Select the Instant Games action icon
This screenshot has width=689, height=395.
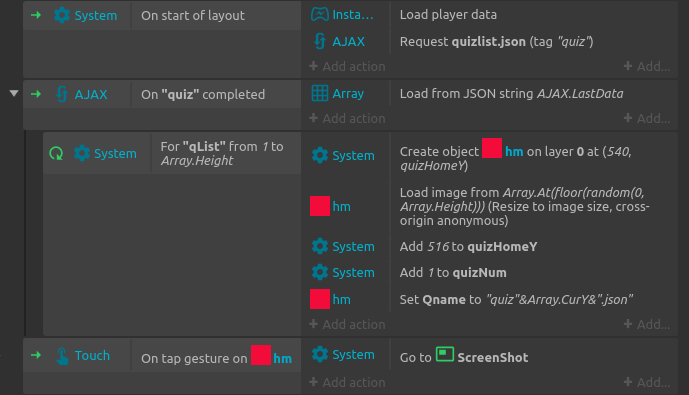click(319, 14)
